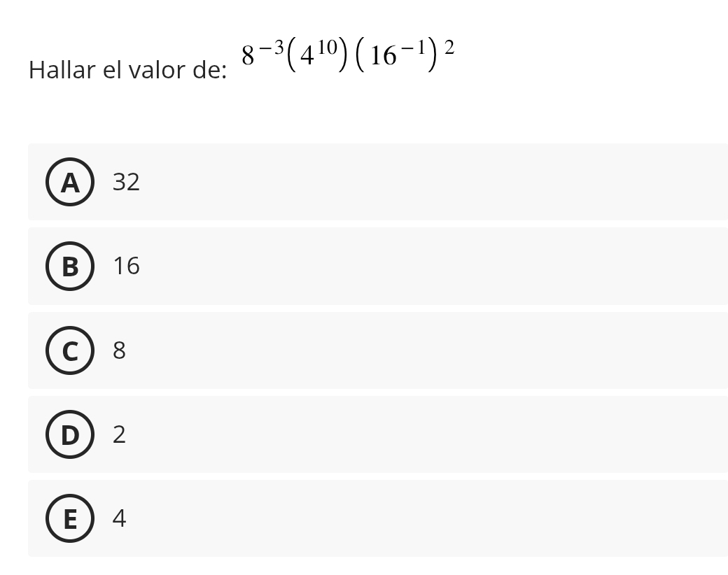This screenshot has height=575, width=728.
Task: Click the "Hallar el valor de:" text
Action: pyautogui.click(x=128, y=71)
